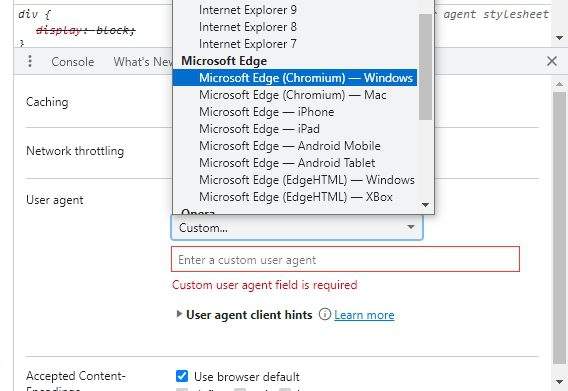Toggle Use browser default checkbox
Screen dimensions: 568x391
coord(182,376)
